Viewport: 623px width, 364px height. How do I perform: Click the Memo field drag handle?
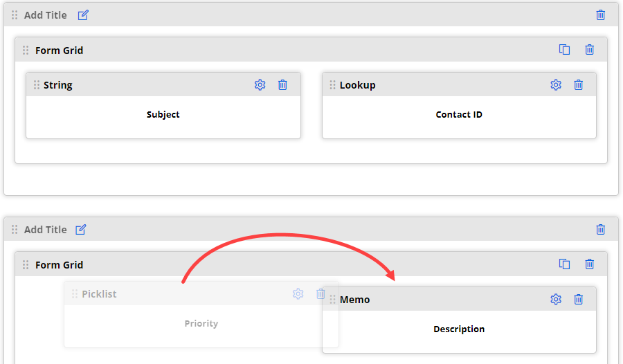pyautogui.click(x=333, y=300)
